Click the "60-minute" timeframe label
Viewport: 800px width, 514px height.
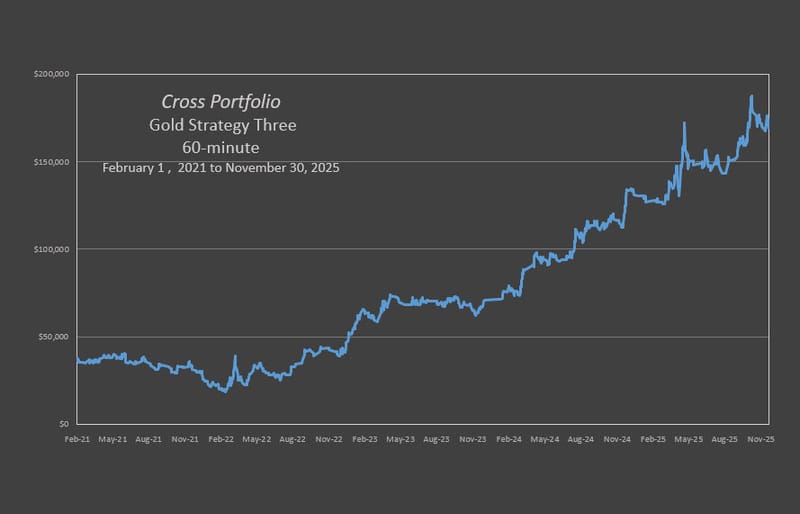click(x=222, y=147)
